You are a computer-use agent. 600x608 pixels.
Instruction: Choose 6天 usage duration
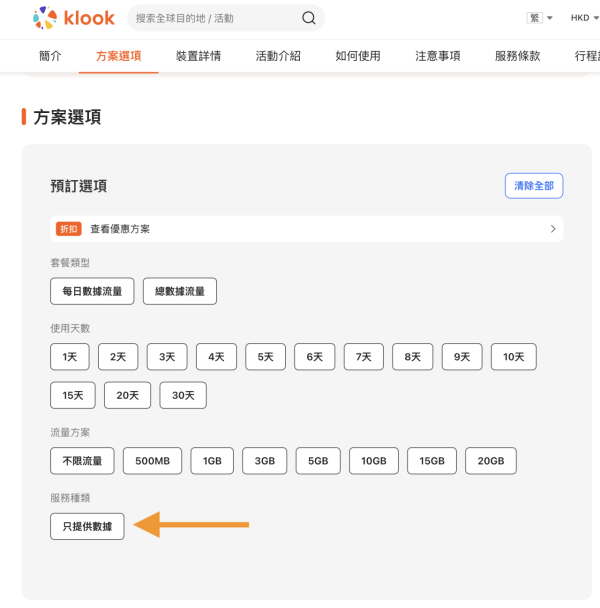click(x=315, y=357)
